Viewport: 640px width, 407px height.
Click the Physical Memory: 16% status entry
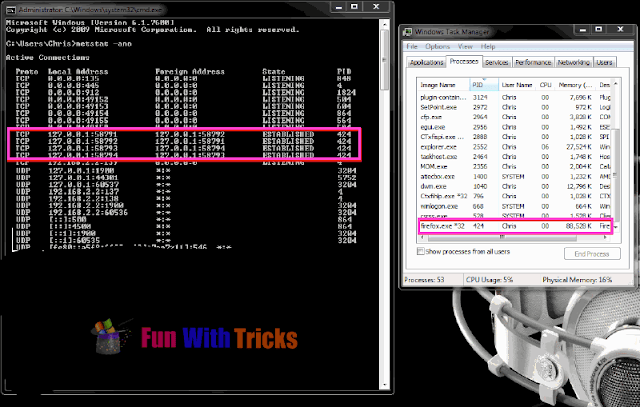click(x=577, y=280)
